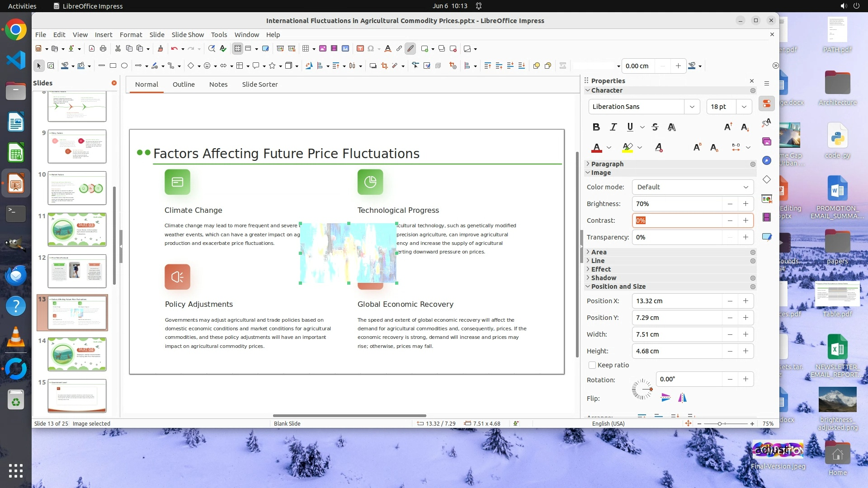Screen dimensions: 868x488
Task: Increase the Brightness value with plus
Action: [745, 204]
